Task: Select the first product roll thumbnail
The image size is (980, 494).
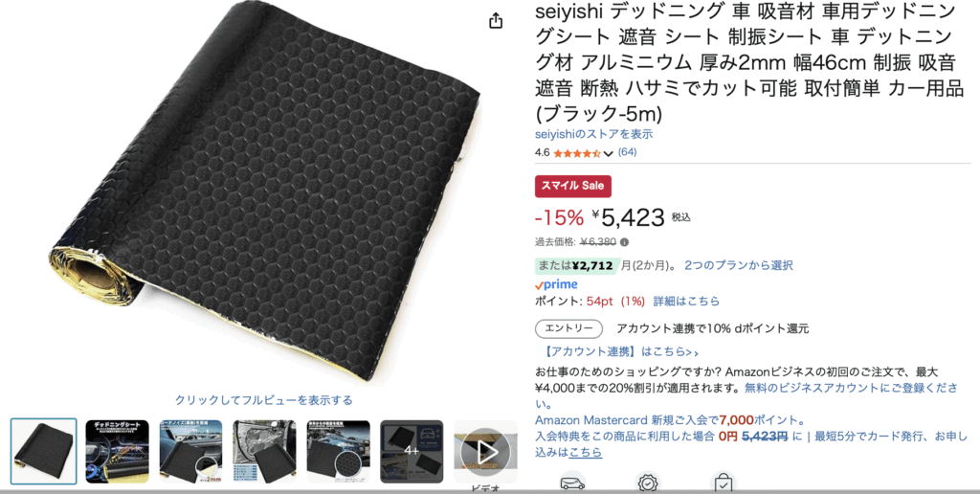Action: click(x=44, y=452)
